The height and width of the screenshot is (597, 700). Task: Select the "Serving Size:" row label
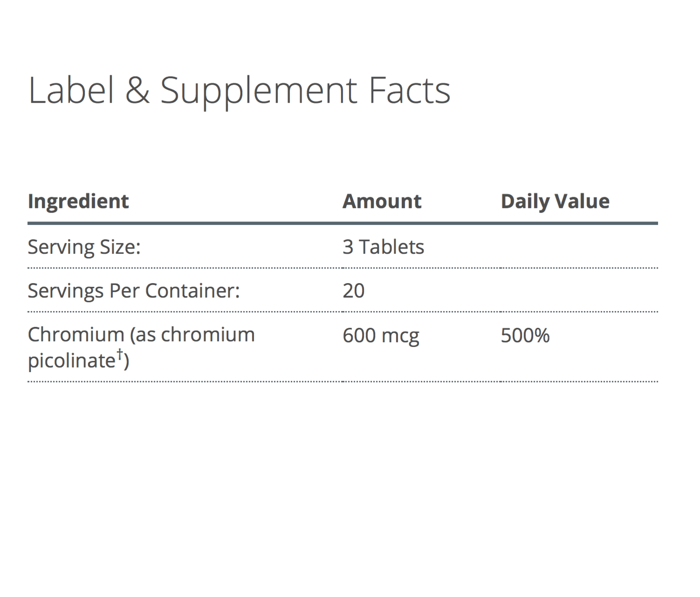pos(84,247)
